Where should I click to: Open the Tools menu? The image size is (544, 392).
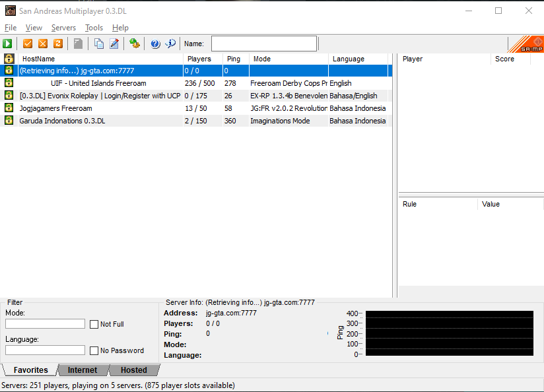point(94,28)
